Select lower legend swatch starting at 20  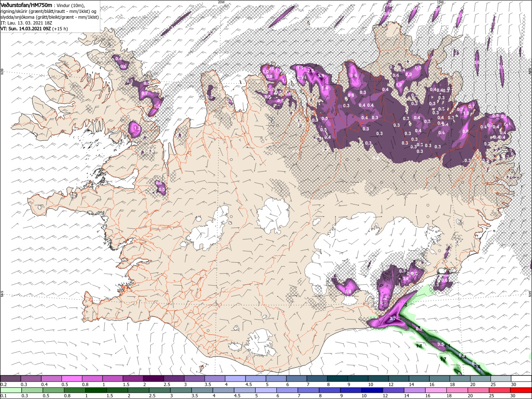(x=478, y=390)
